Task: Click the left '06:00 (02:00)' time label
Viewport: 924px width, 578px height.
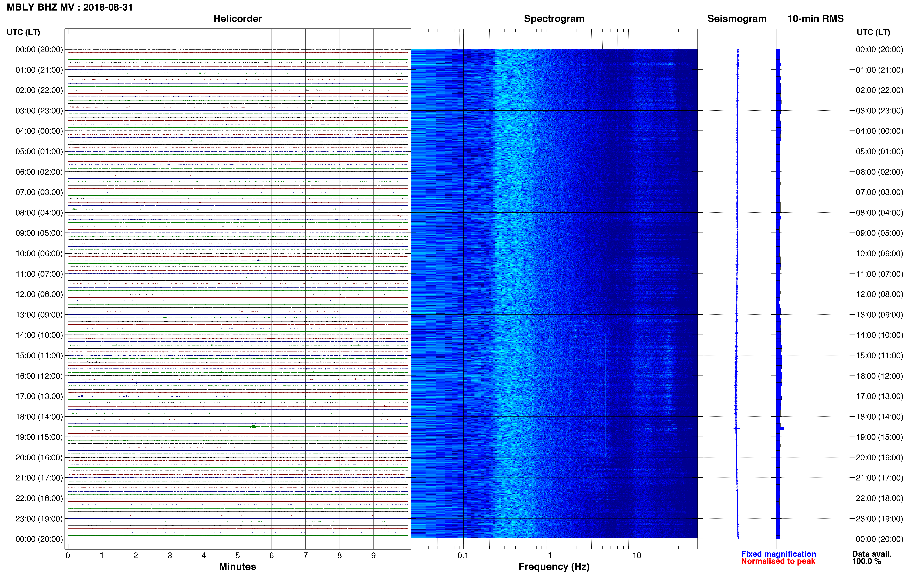Action: (39, 172)
